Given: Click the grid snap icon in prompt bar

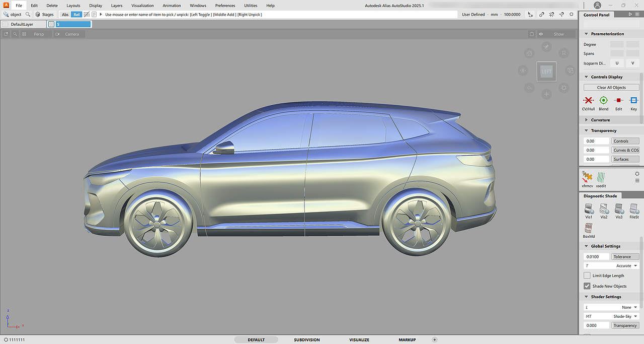Looking at the screenshot, I should click(x=551, y=15).
